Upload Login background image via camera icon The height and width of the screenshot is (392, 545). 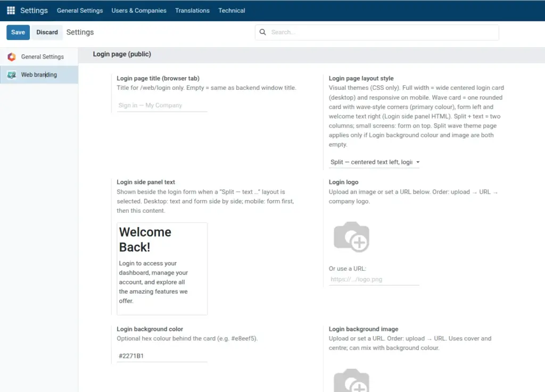pos(351,380)
